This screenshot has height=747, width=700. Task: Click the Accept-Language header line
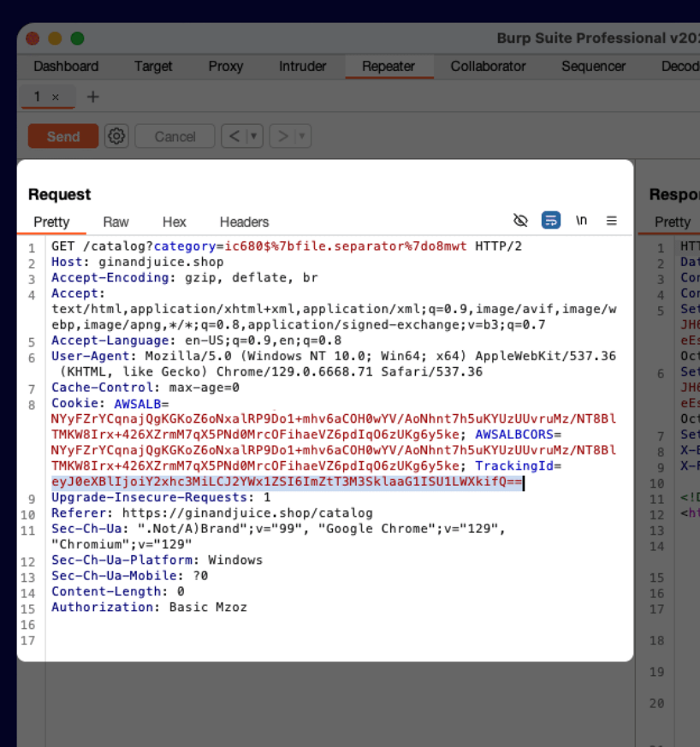coord(196,341)
